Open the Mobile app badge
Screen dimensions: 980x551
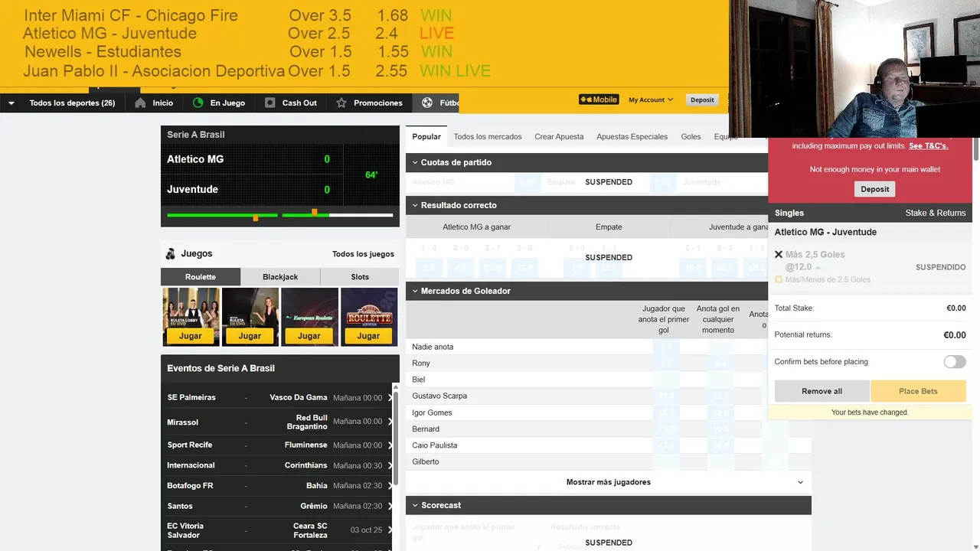click(599, 99)
